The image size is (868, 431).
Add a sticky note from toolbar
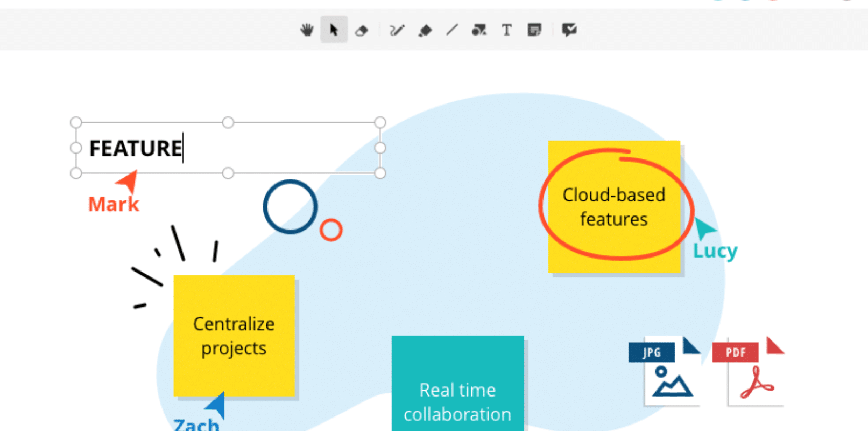coord(534,30)
